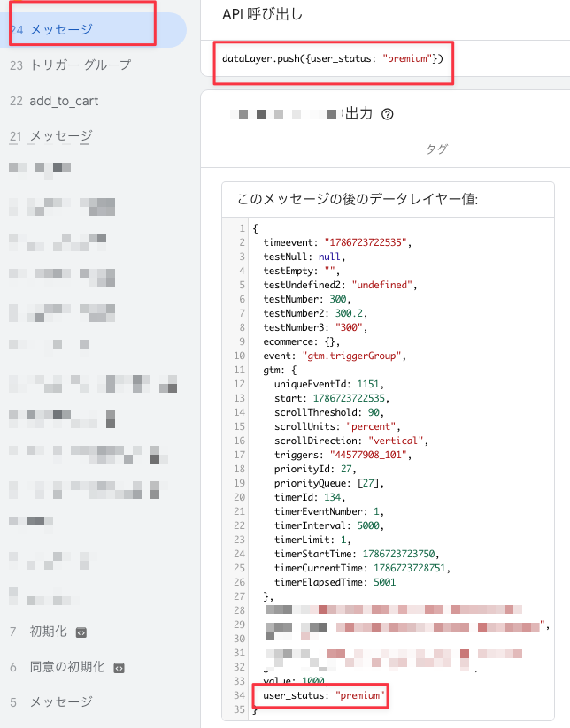
Task: Click line number 10 in the gutter
Action: click(x=239, y=356)
